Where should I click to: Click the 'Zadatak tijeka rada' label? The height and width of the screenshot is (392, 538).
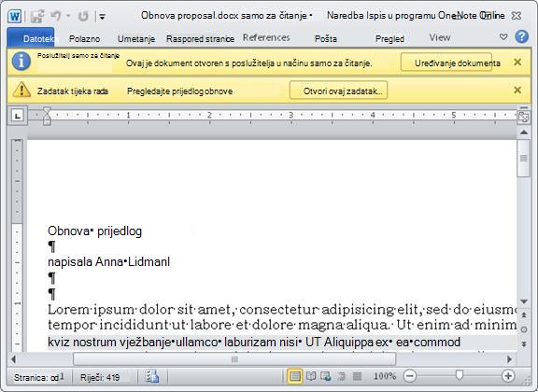(73, 91)
